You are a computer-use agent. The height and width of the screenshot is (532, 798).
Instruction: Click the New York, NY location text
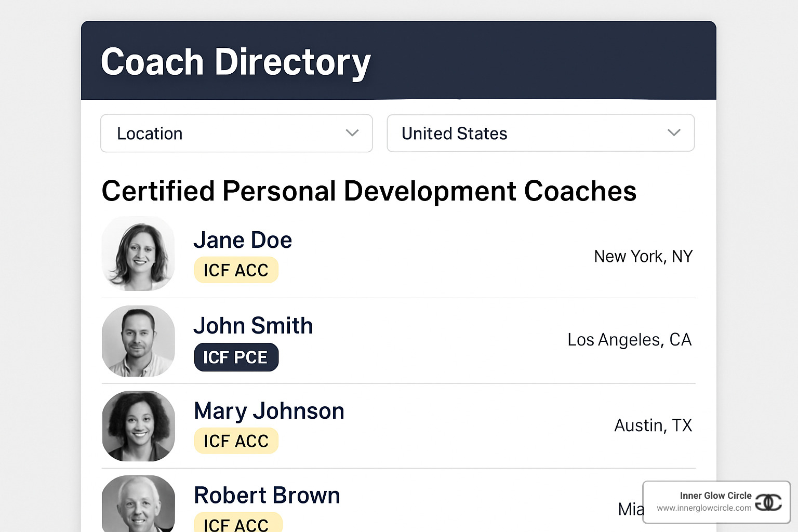643,257
